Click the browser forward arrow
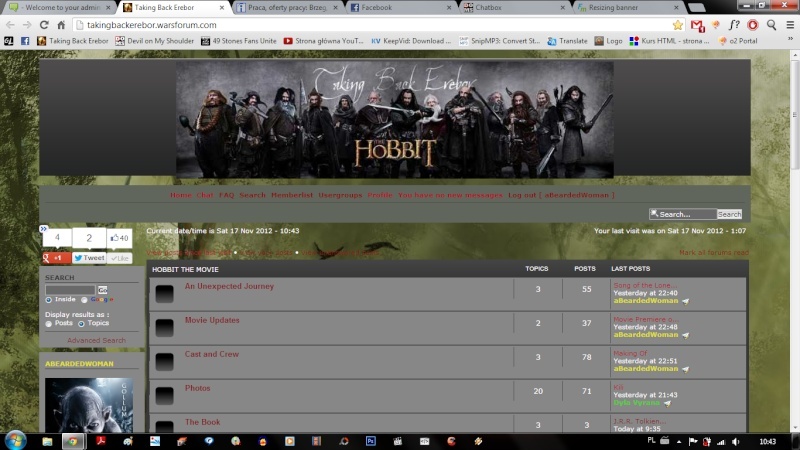 click(x=27, y=25)
